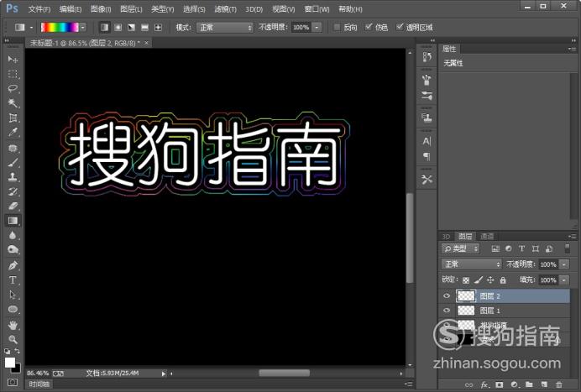Open the gradient picker dropdown arrow
This screenshot has height=392, width=581.
(x=83, y=28)
